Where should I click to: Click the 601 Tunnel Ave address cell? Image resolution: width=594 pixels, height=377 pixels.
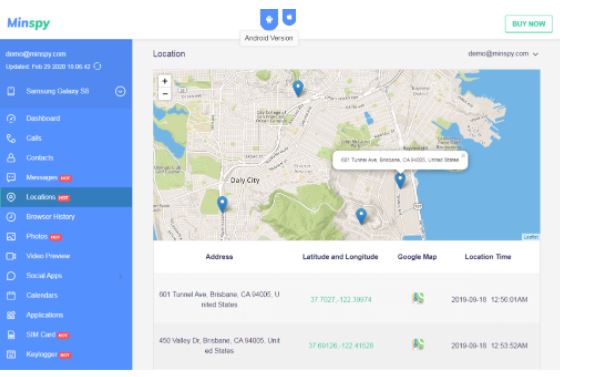(x=219, y=299)
